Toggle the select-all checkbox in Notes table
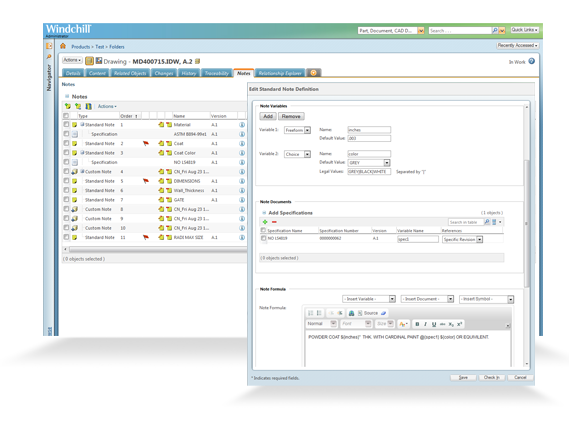 pos(66,116)
